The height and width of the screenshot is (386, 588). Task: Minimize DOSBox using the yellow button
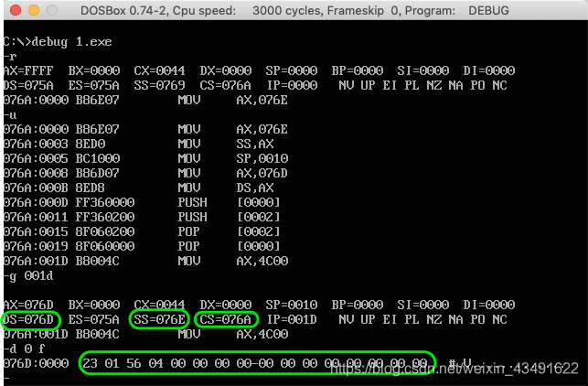tap(34, 10)
